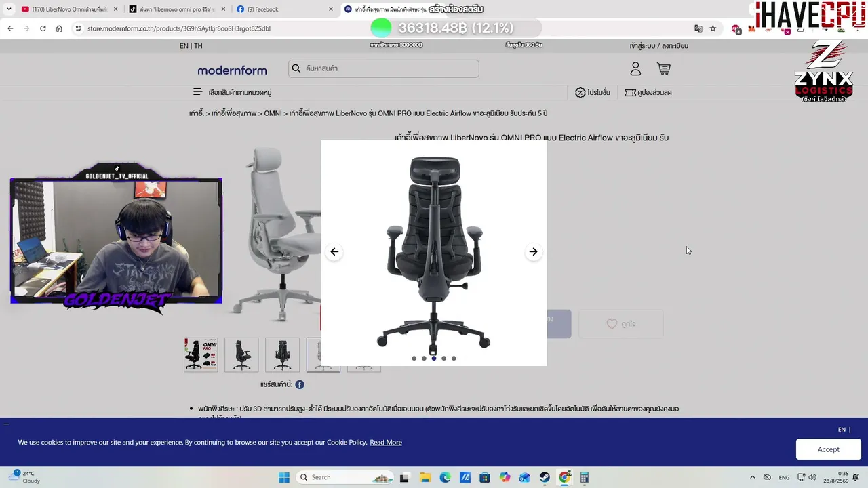This screenshot has height=488, width=868.
Task: Select the third black chair back-view thumbnail
Action: click(282, 354)
